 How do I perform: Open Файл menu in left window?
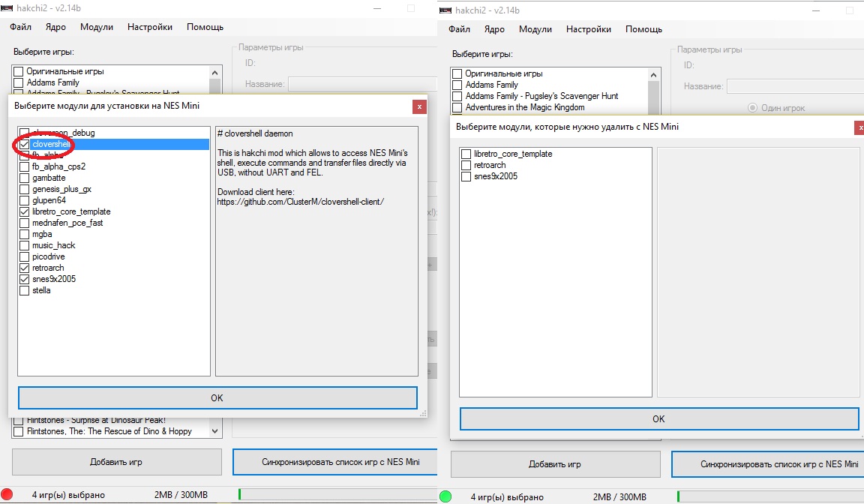[20, 27]
